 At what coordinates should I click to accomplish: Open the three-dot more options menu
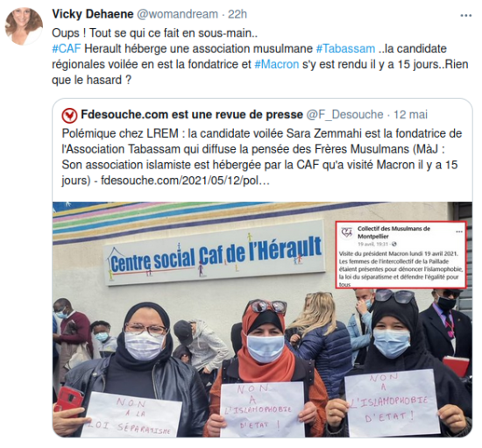coord(465,16)
